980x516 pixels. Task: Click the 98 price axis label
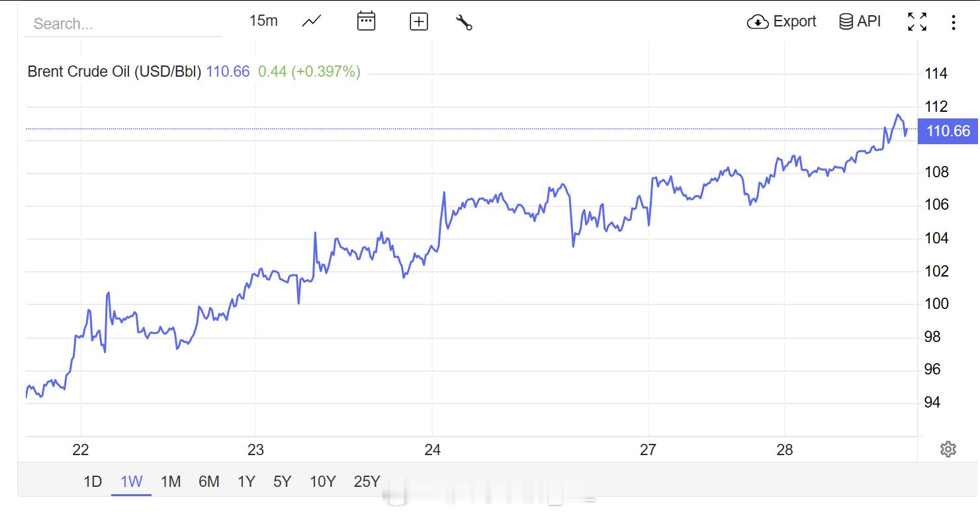click(x=932, y=337)
